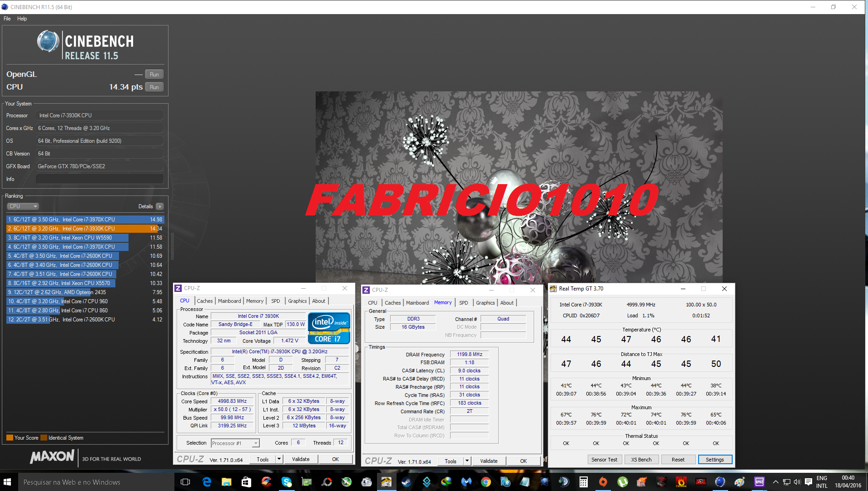Switch to Mainboard tab in left CPU-Z
This screenshot has width=868, height=491.
[229, 301]
